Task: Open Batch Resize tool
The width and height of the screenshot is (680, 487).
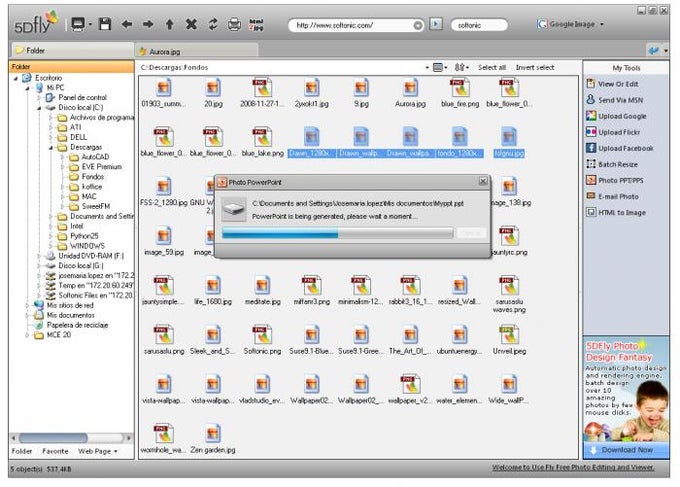Action: (612, 164)
